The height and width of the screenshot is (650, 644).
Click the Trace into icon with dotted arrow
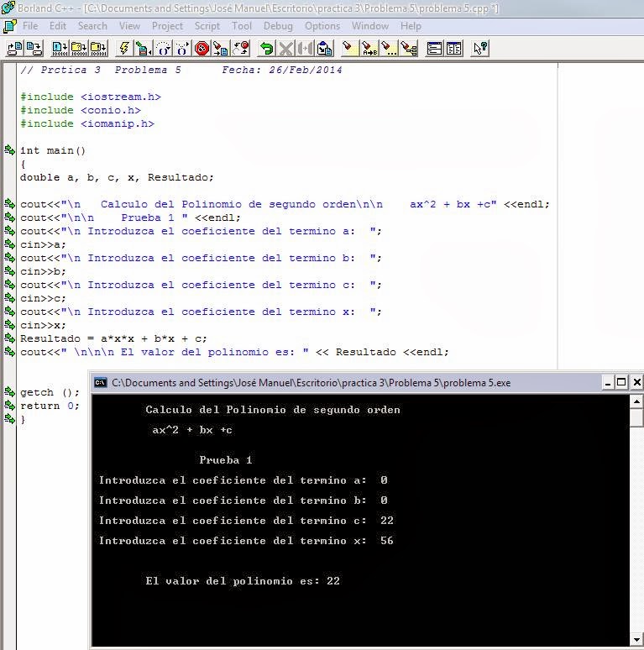point(182,49)
